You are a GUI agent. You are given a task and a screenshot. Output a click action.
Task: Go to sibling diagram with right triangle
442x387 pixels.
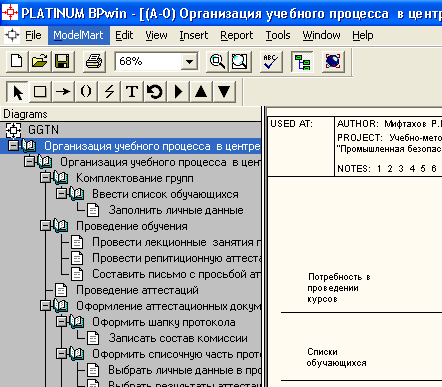(178, 91)
